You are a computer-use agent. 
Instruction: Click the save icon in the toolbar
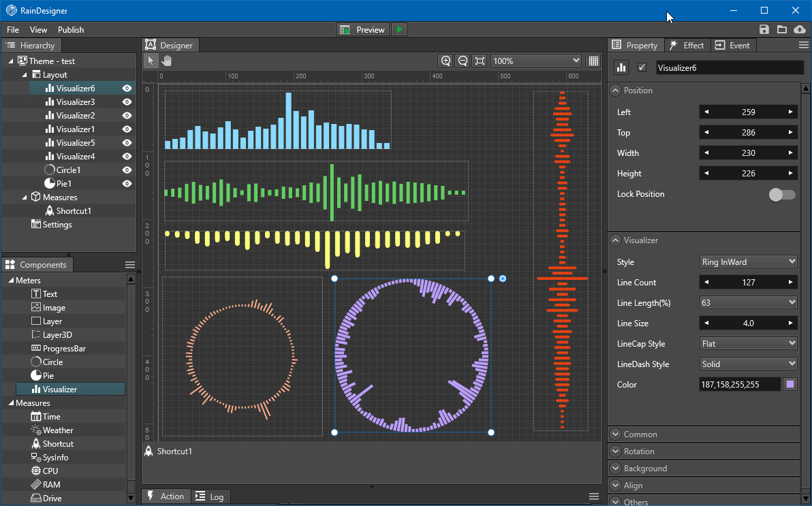tap(764, 29)
